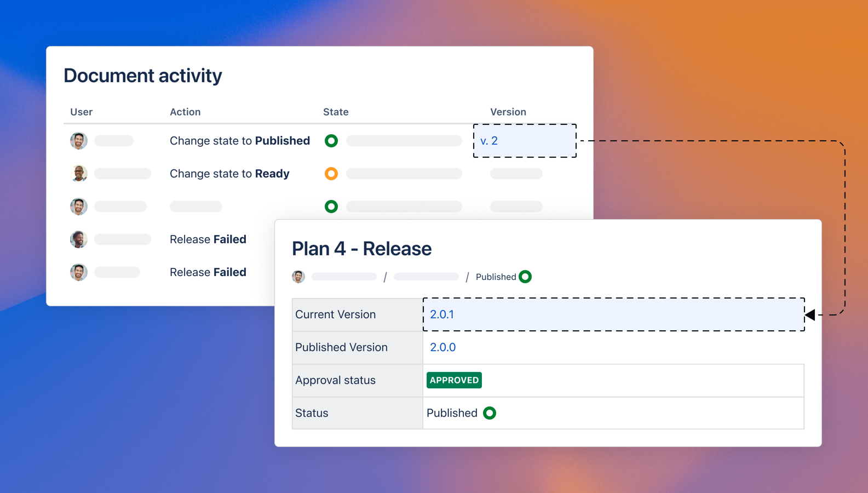868x493 pixels.
Task: Click the 'Published Version' label cell
Action: click(x=358, y=347)
